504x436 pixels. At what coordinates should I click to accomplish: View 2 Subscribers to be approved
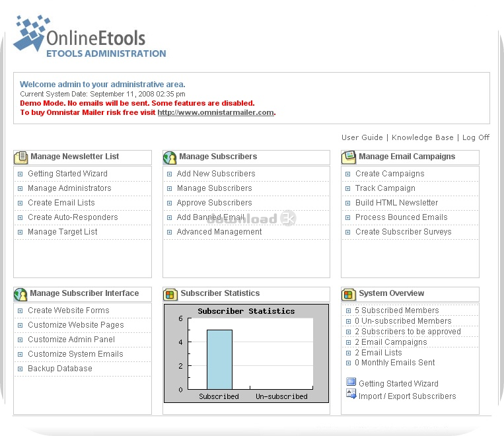pos(408,332)
